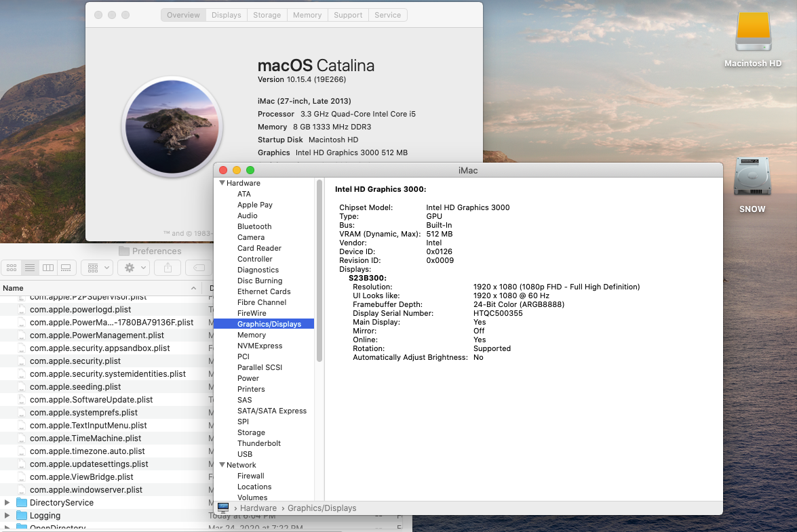Select com.apple.windowserver.plist file icon
The height and width of the screenshot is (532, 797).
click(22, 489)
